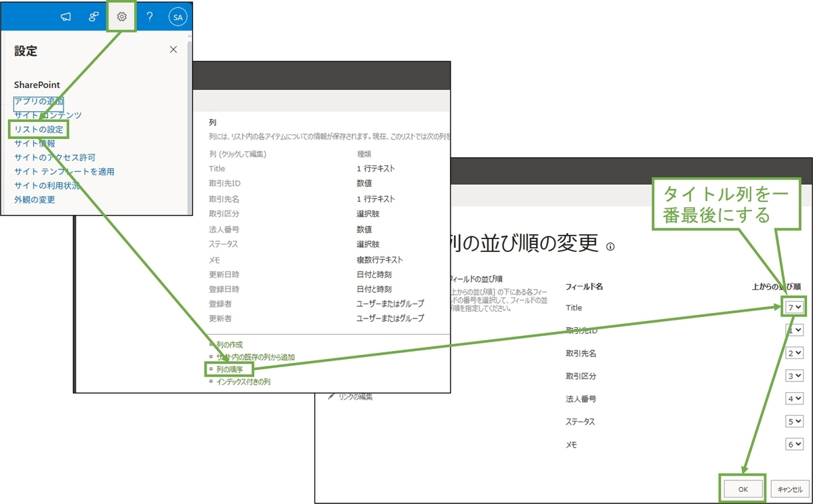Screen dimensions: 813x504
Task: Click the help question mark icon
Action: click(x=150, y=17)
